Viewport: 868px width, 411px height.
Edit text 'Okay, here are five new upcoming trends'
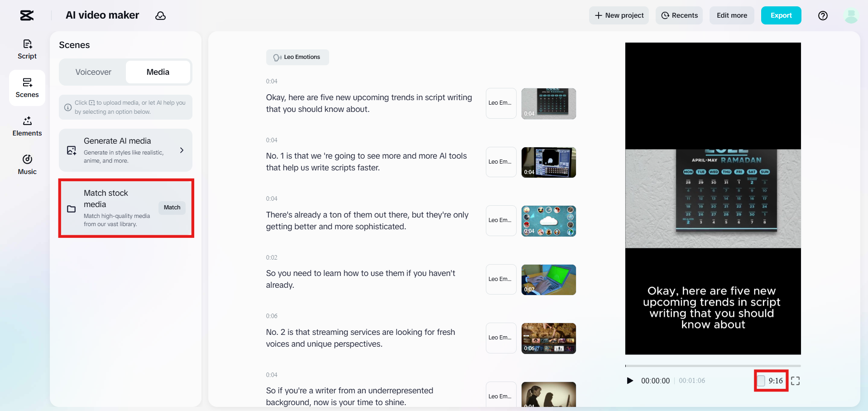pos(369,103)
